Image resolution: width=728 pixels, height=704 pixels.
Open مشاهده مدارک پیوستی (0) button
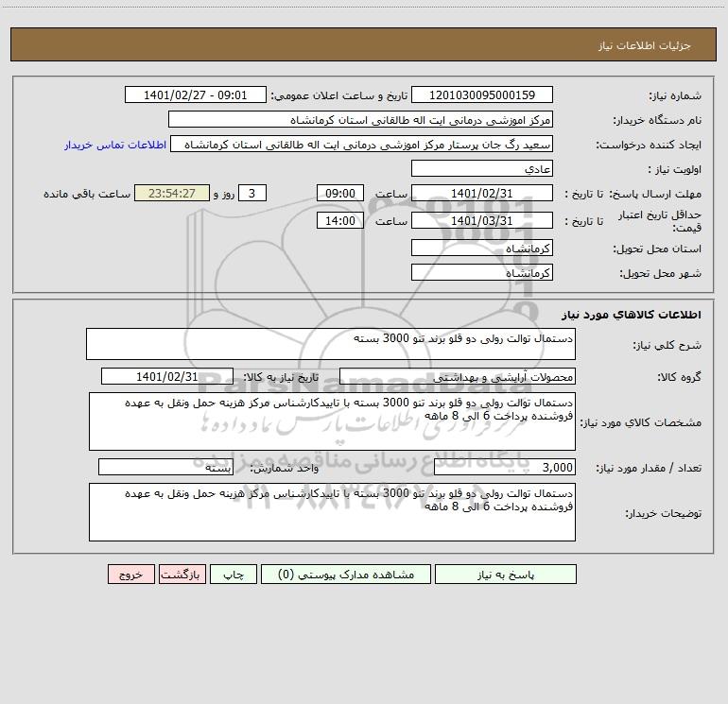(346, 574)
